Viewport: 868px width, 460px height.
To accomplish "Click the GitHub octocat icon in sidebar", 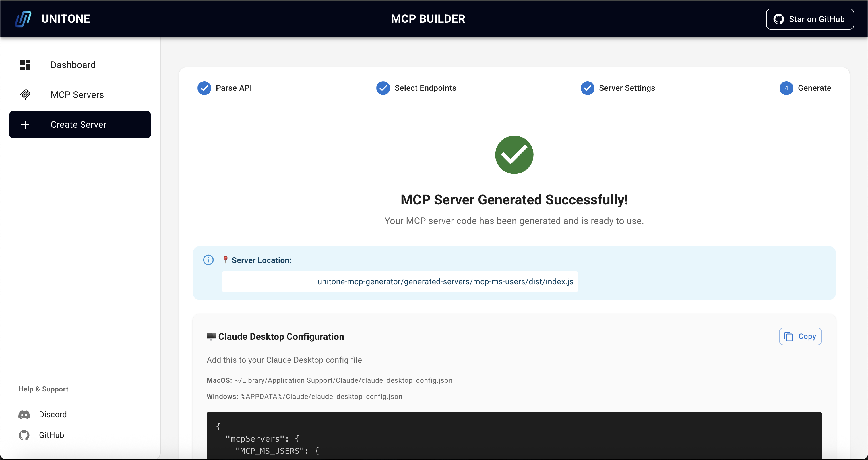I will coord(24,435).
